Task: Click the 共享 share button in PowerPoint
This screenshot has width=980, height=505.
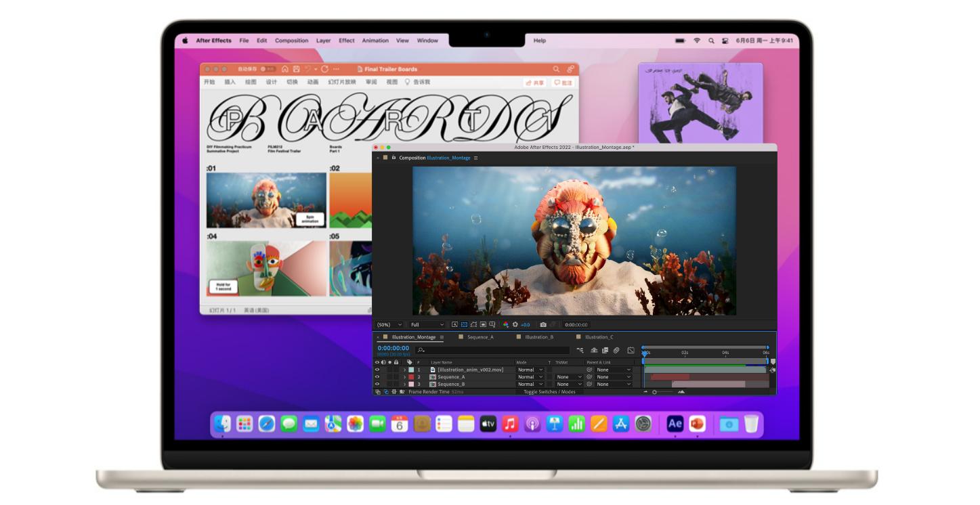Action: 534,82
